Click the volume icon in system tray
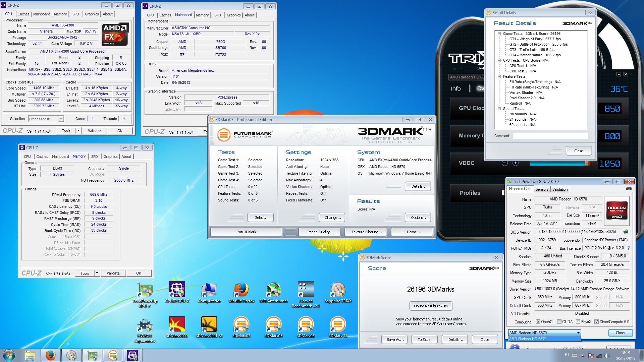Viewport: 644px width, 362px height. tap(607, 356)
